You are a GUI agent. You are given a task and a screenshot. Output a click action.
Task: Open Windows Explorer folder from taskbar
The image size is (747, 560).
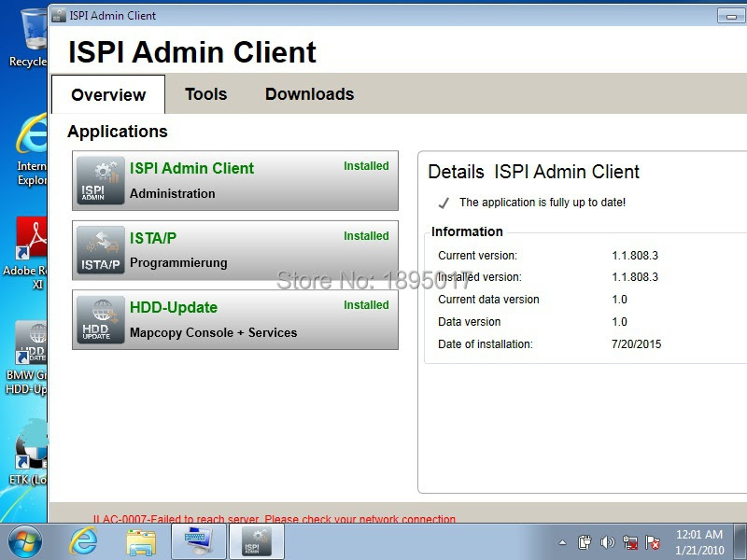coord(141,542)
